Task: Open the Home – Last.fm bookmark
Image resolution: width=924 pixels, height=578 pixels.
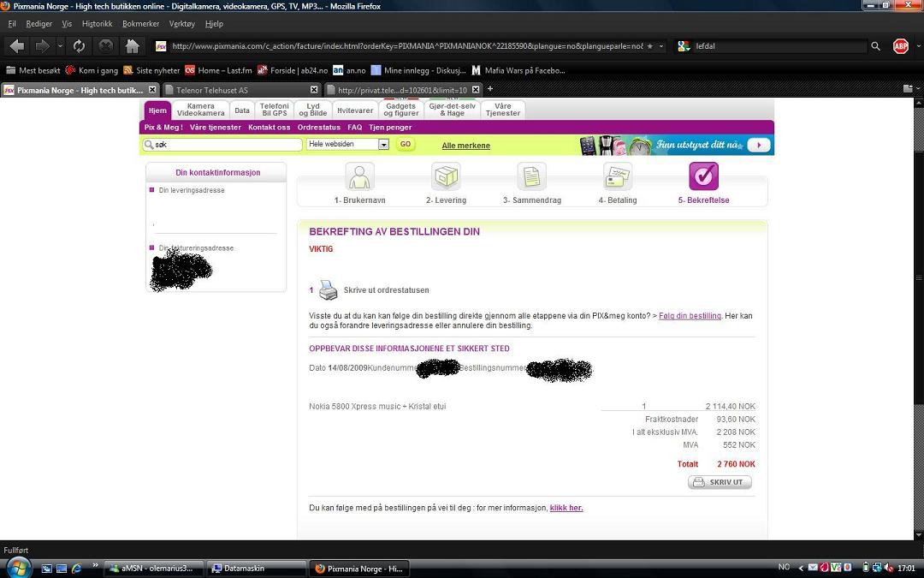Action: coord(218,70)
